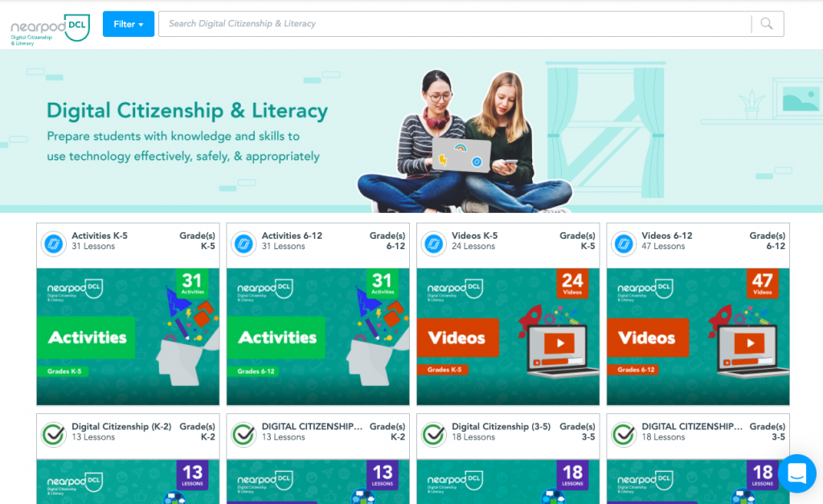Click the play button on the Videos K-5 laptop image
Image resolution: width=823 pixels, height=504 pixels.
[559, 343]
